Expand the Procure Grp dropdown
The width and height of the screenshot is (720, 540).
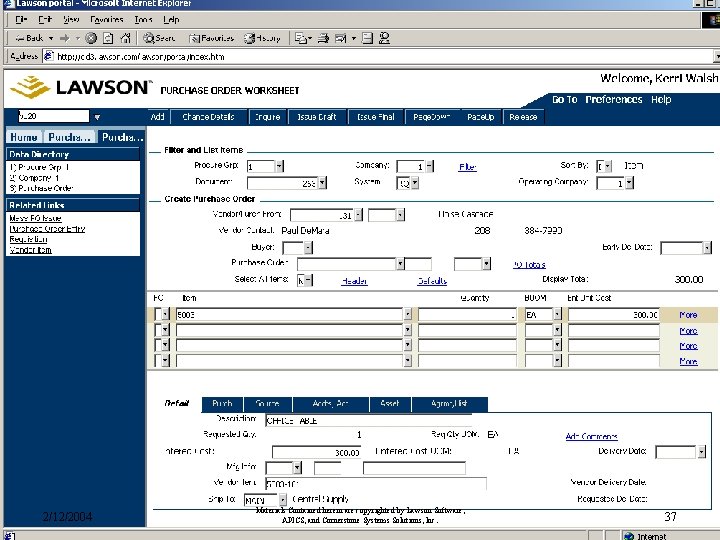tap(279, 166)
